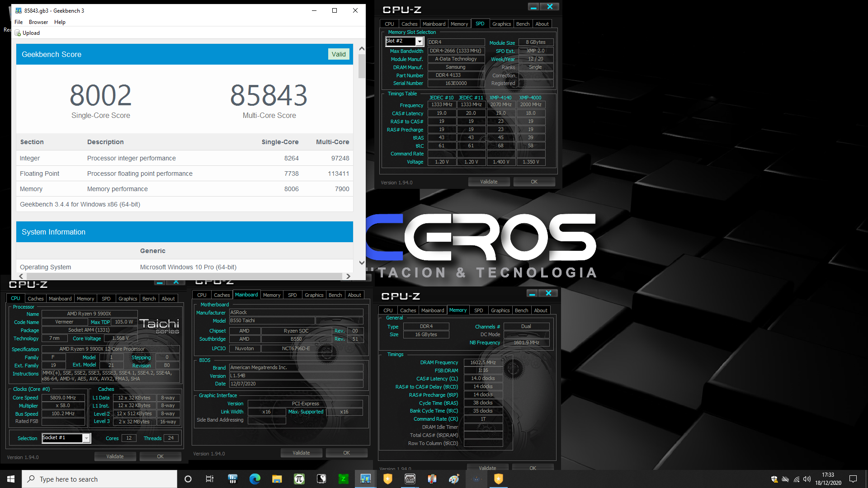Click the Integer single-core value 8264

(291, 158)
